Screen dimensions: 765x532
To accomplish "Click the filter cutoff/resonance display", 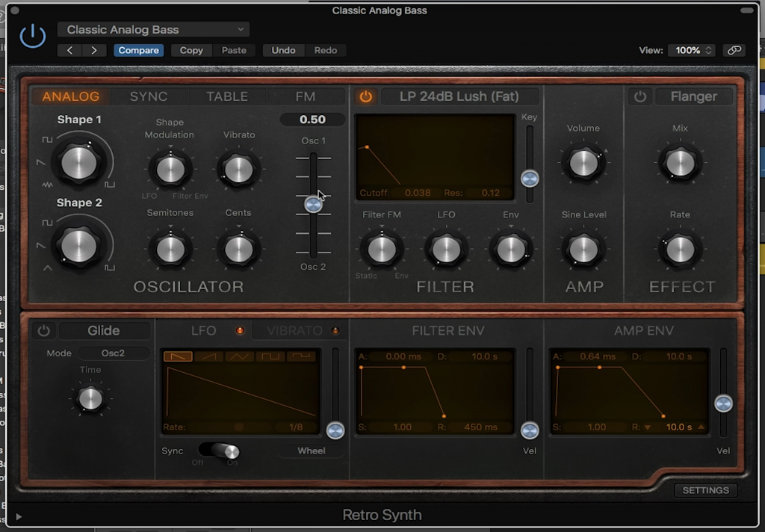I will click(436, 157).
